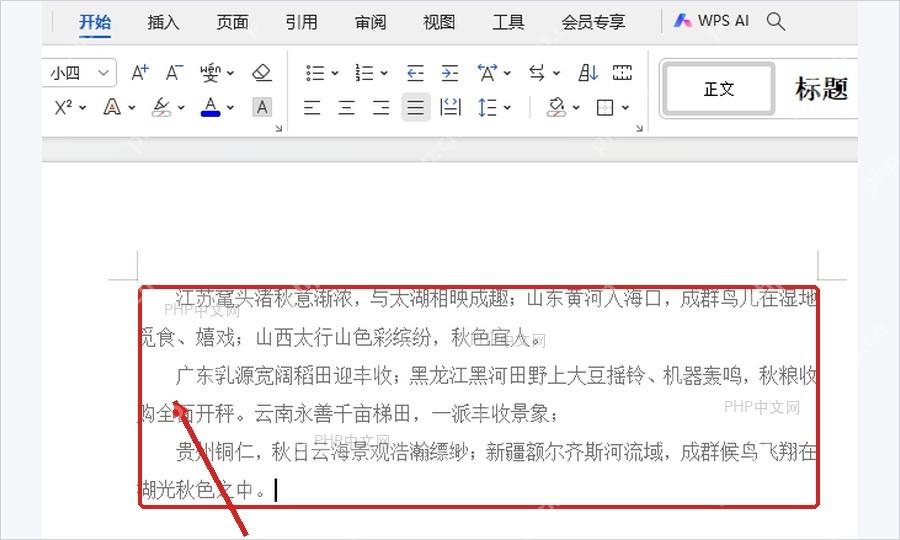Toggle character shading A icon

(262, 107)
